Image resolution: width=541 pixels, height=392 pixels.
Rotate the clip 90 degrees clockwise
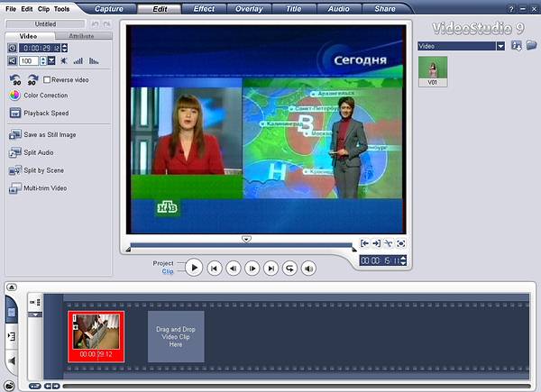click(33, 79)
